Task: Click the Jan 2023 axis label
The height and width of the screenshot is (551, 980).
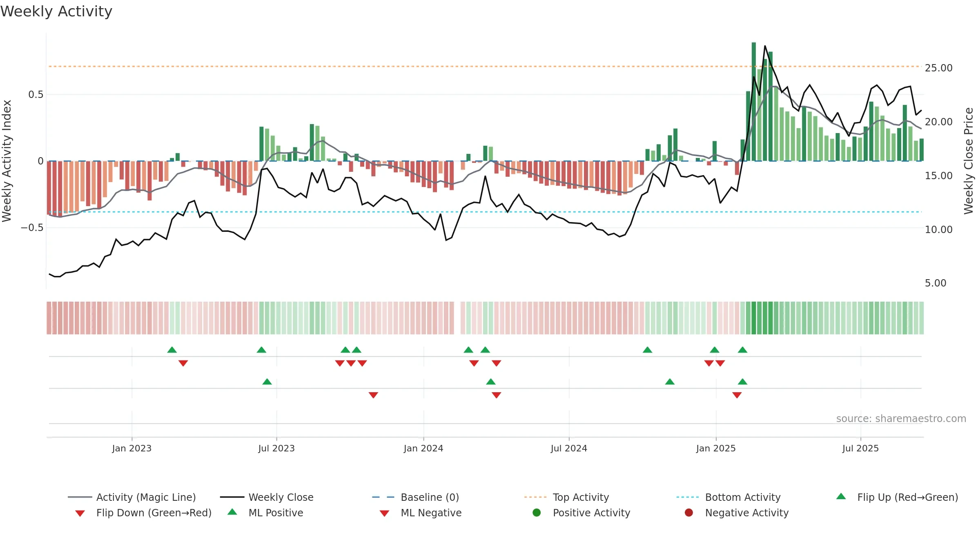Action: [x=132, y=448]
